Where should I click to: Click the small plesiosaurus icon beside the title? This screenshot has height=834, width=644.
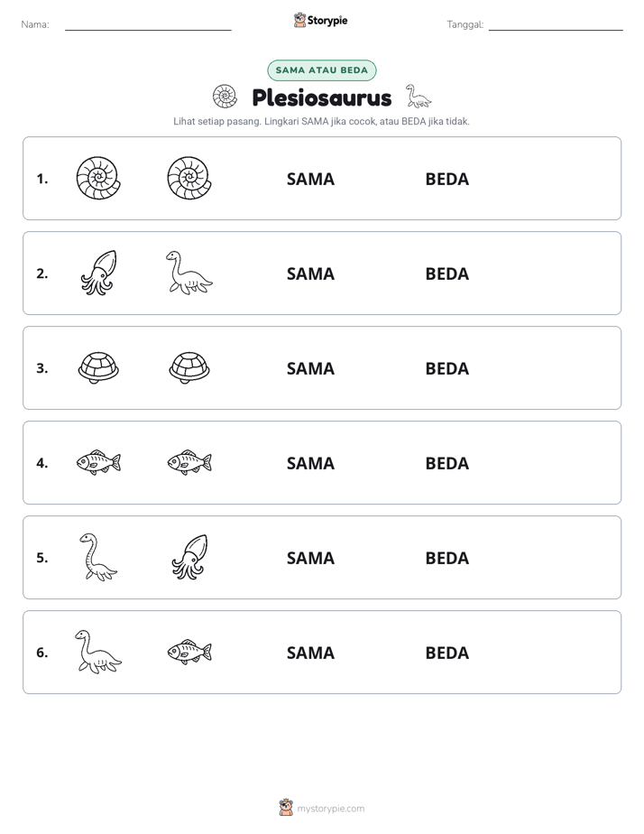pos(419,97)
